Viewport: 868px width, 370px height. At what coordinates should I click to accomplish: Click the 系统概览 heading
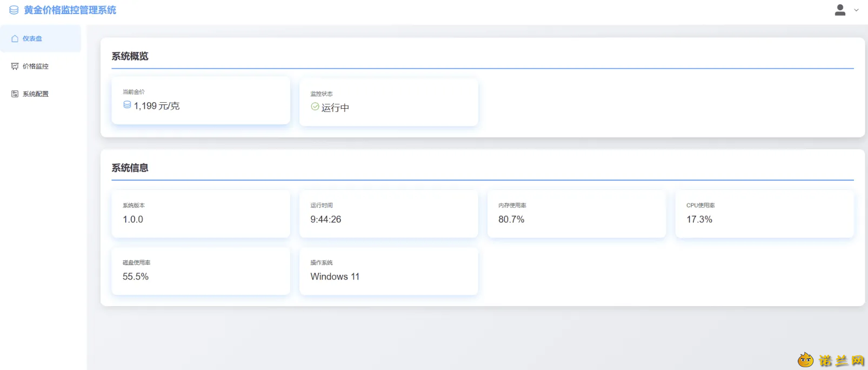pyautogui.click(x=130, y=56)
